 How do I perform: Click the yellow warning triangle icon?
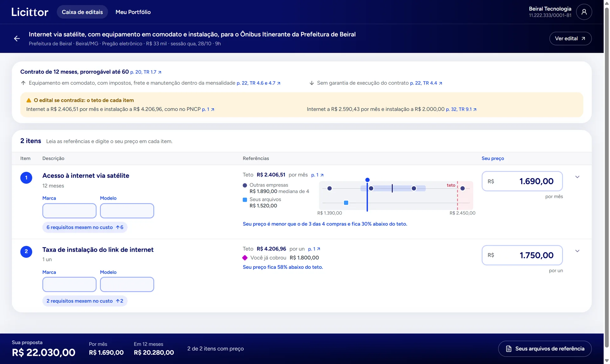29,100
